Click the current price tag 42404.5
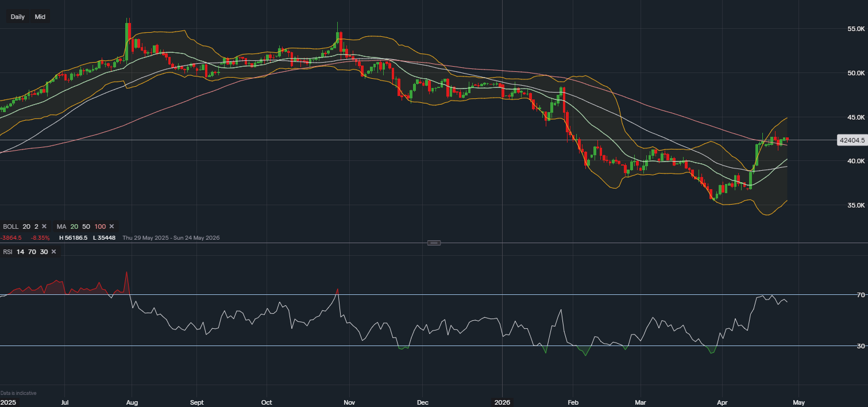The image size is (868, 407). (852, 140)
